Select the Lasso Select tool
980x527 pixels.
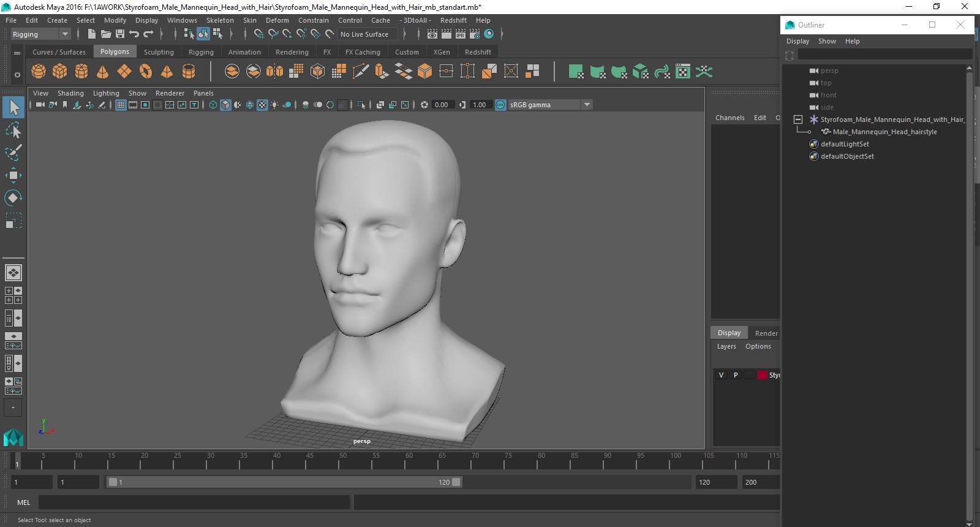point(13,131)
